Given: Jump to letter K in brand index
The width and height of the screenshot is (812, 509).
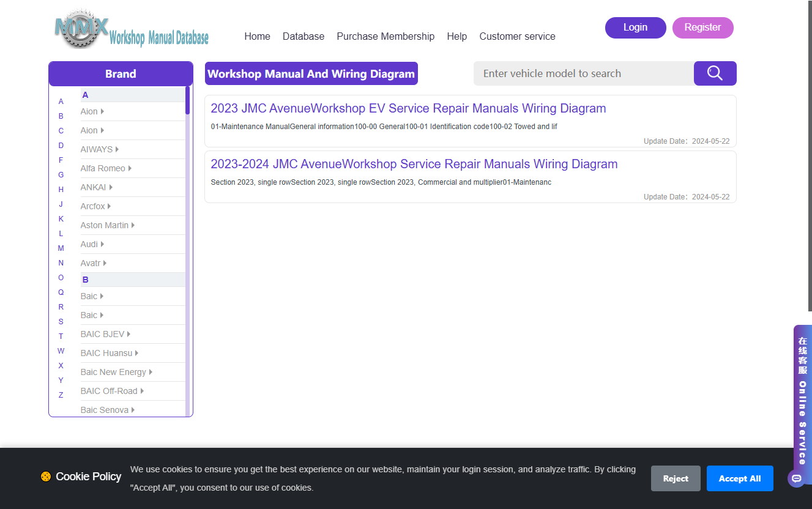Looking at the screenshot, I should coord(61,219).
